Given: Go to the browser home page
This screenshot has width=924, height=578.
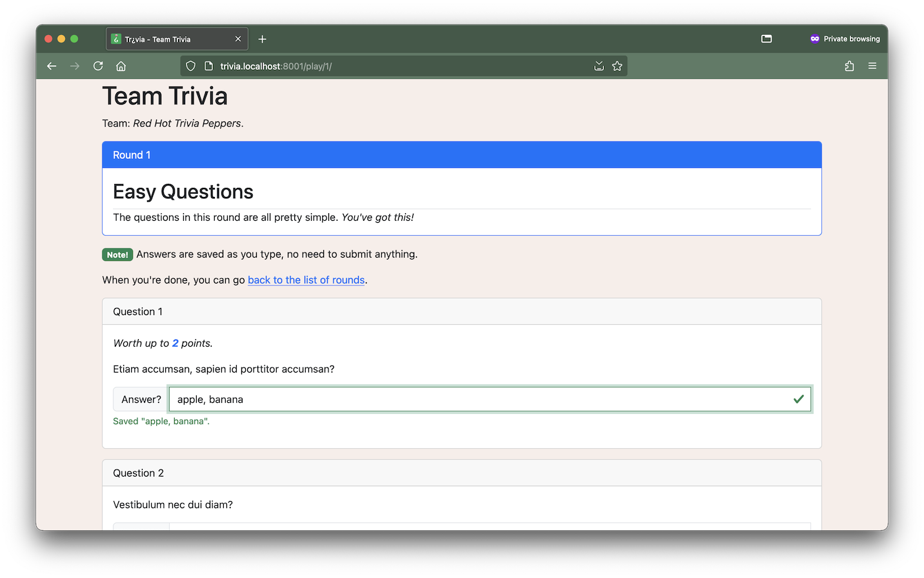Looking at the screenshot, I should pyautogui.click(x=121, y=66).
